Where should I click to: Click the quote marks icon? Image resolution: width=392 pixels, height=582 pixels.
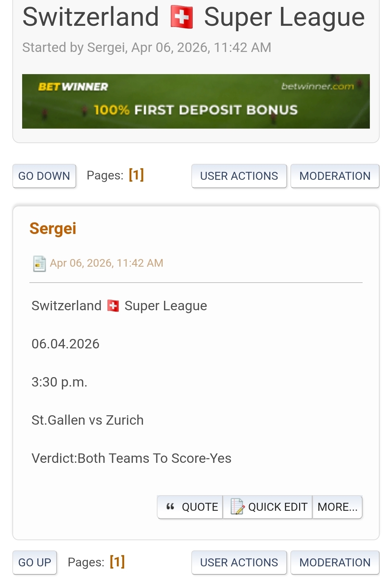pyautogui.click(x=170, y=506)
